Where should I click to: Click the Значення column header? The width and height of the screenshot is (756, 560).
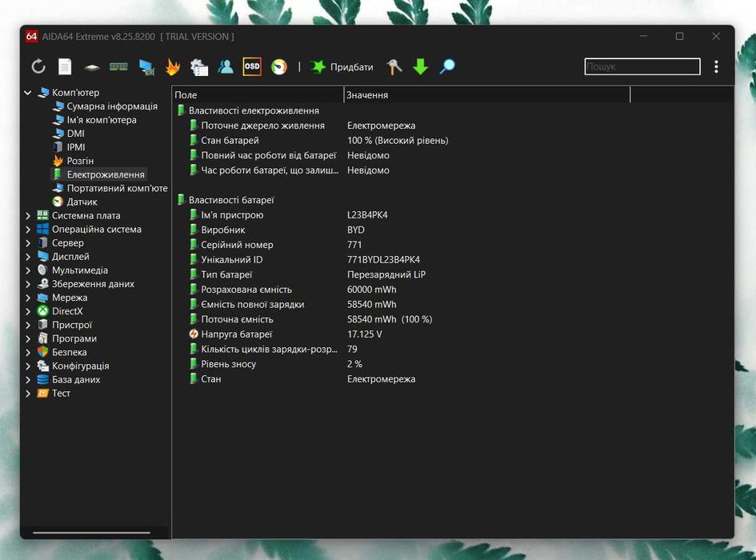[487, 95]
